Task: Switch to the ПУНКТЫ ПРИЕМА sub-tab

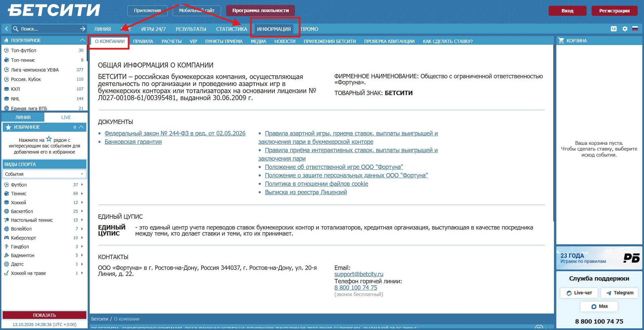Action: tap(224, 41)
